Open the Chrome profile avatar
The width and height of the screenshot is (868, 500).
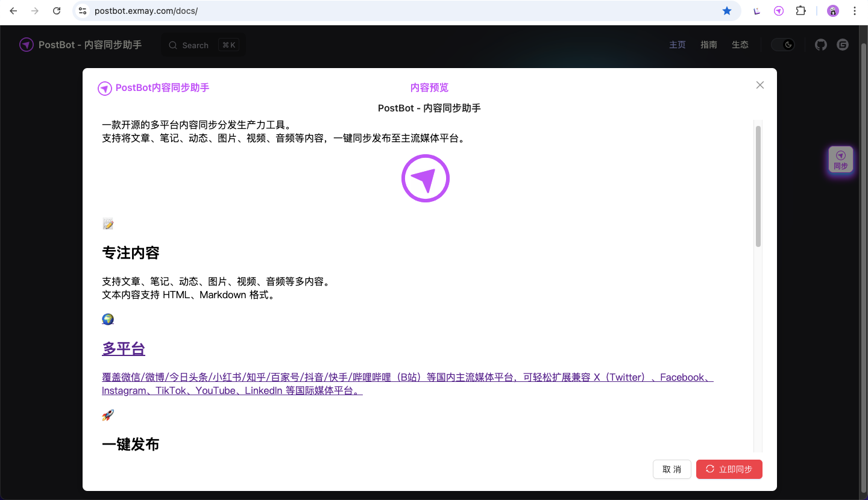pos(833,11)
